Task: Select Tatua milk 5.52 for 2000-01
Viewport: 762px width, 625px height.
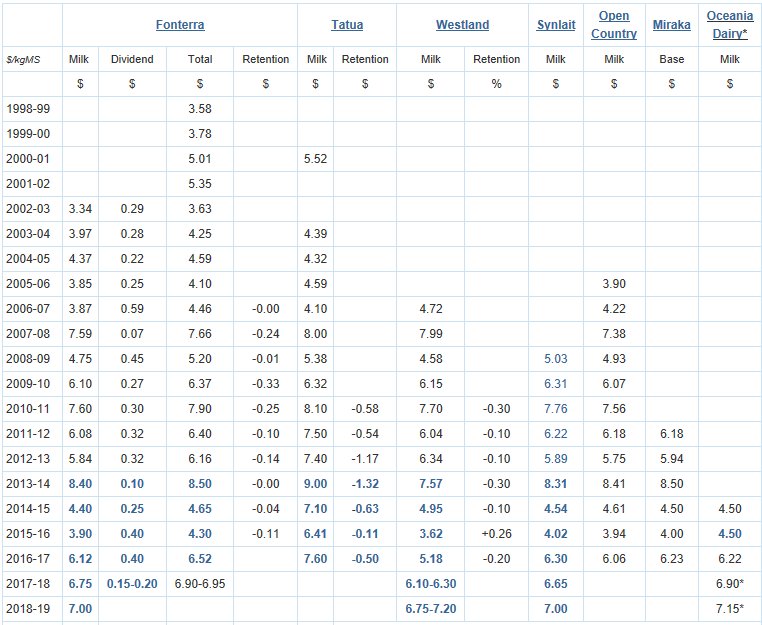Action: [x=315, y=159]
